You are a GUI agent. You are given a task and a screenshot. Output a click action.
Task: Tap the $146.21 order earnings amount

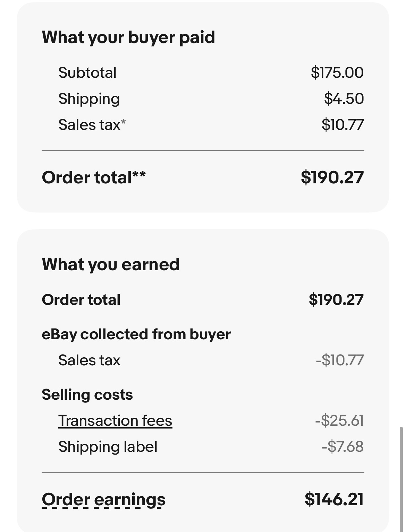click(334, 499)
